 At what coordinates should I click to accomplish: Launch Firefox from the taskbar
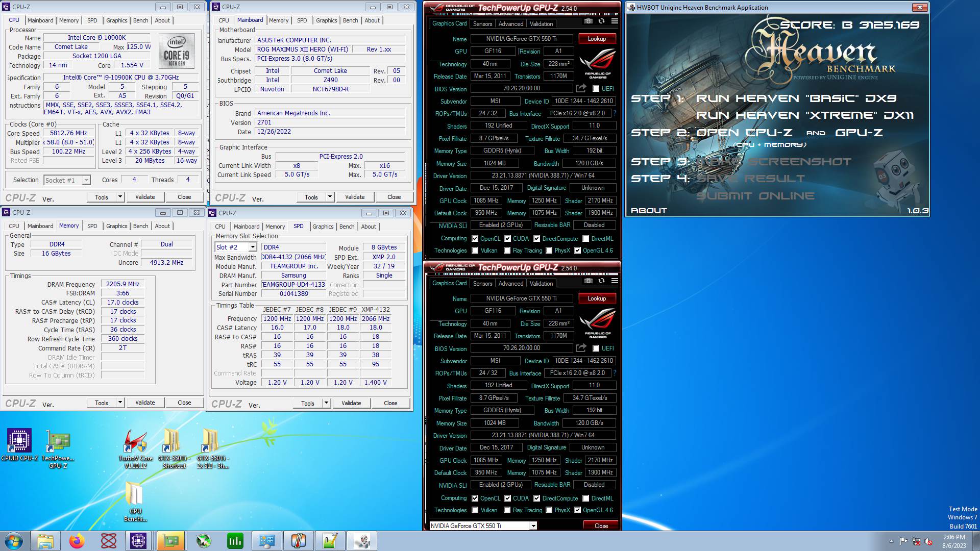click(x=77, y=541)
